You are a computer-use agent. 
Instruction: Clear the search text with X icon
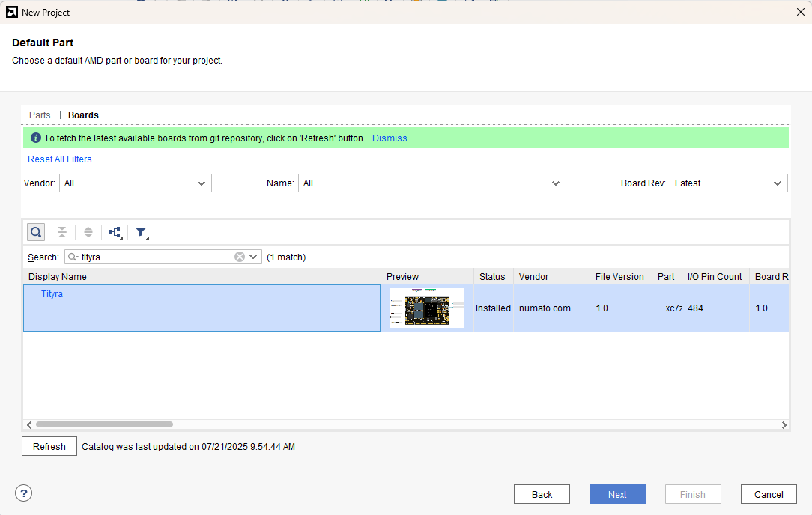pyautogui.click(x=240, y=257)
